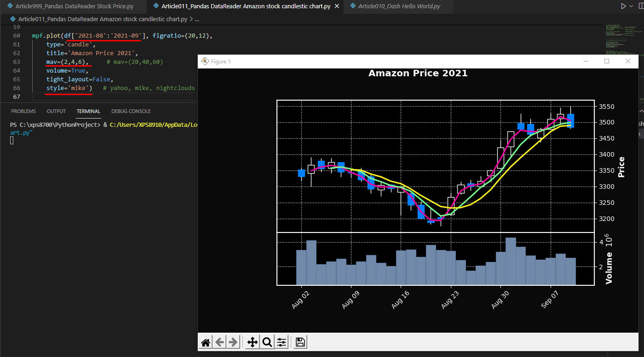
Task: Click the # mav=(20,40,60) comment
Action: pyautogui.click(x=135, y=62)
